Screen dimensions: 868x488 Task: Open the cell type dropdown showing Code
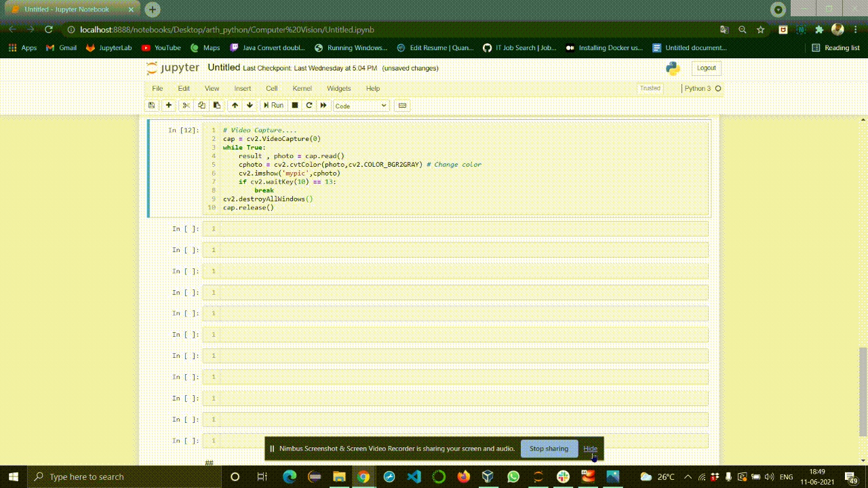pyautogui.click(x=361, y=106)
